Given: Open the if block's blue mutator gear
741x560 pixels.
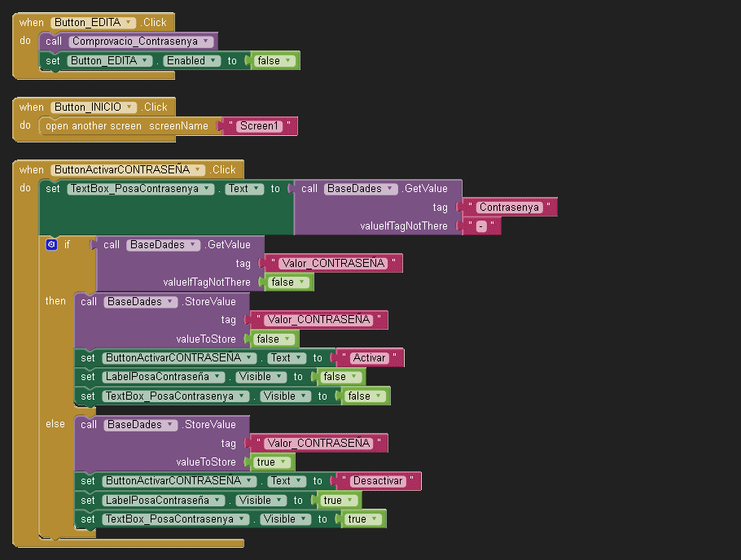Looking at the screenshot, I should pos(51,244).
